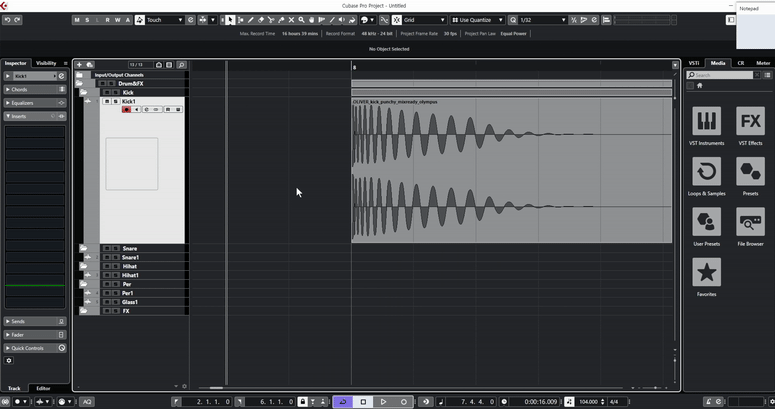
Task: Switch to the Inspector tab
Action: click(16, 63)
